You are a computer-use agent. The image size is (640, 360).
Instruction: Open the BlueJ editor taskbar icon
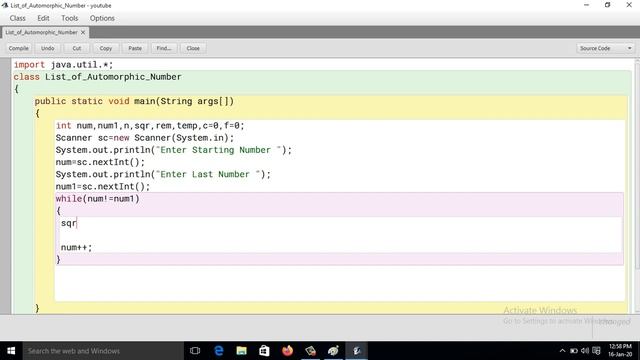tap(357, 351)
